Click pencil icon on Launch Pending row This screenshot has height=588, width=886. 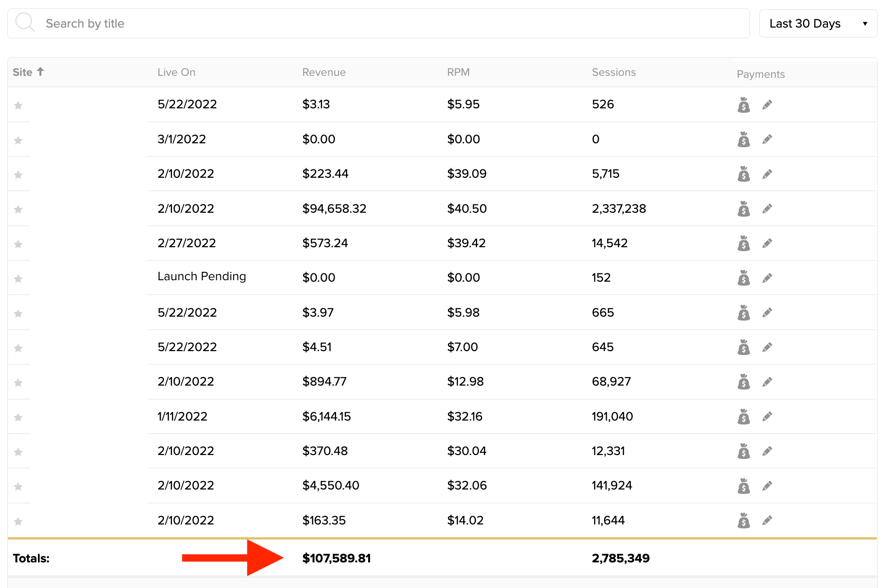767,278
